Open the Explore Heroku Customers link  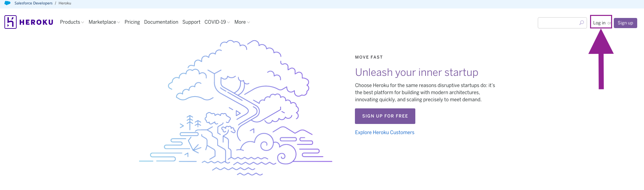384,132
